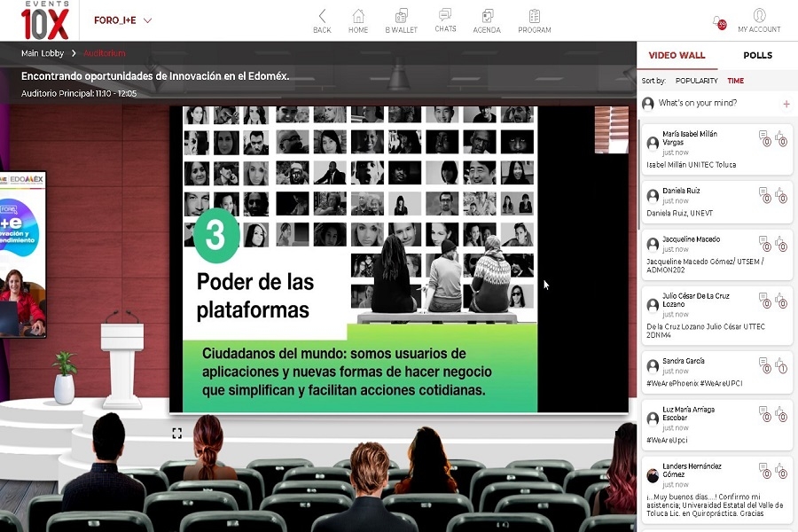This screenshot has height=532, width=798.
Task: Sort the video wall by Popularity
Action: [x=696, y=81]
